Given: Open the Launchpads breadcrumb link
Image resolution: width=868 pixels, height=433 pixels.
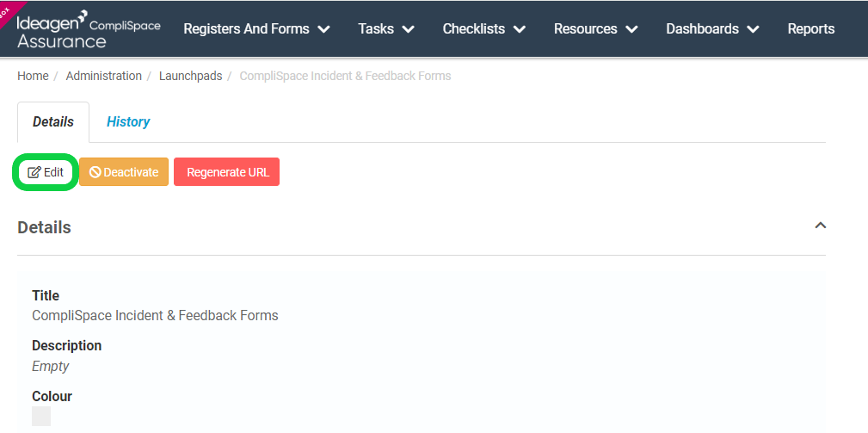Looking at the screenshot, I should [x=190, y=76].
